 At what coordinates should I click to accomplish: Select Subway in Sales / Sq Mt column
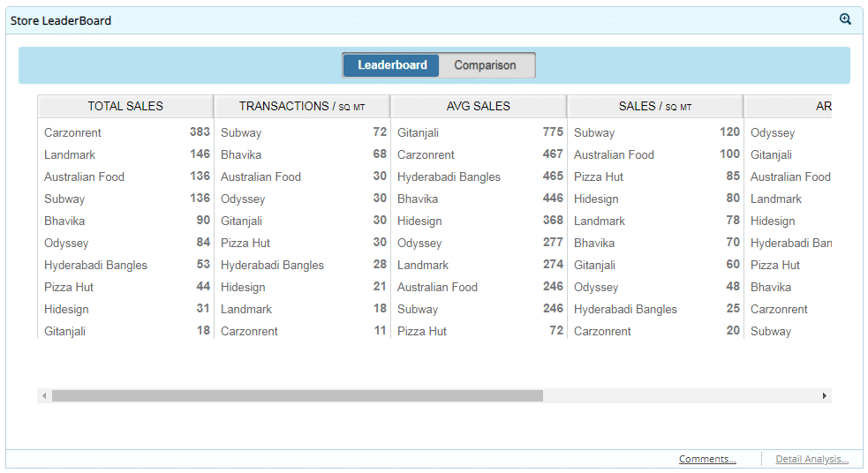click(x=594, y=132)
